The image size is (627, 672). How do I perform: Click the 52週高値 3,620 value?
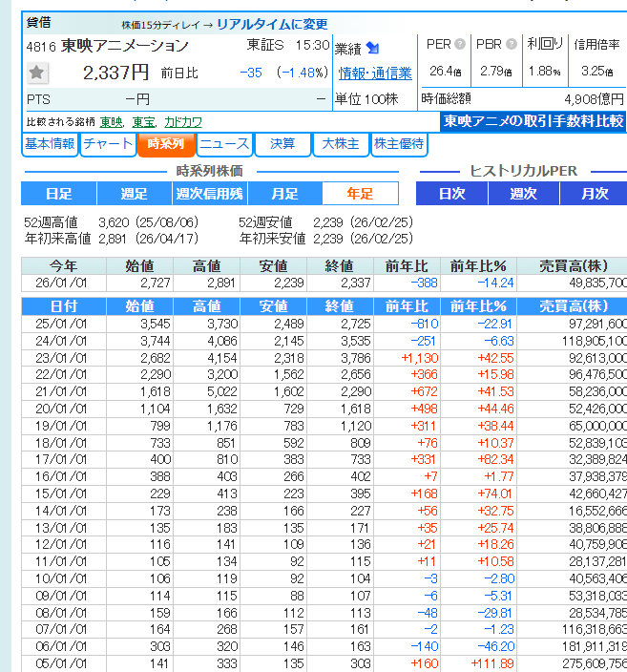pos(114,222)
